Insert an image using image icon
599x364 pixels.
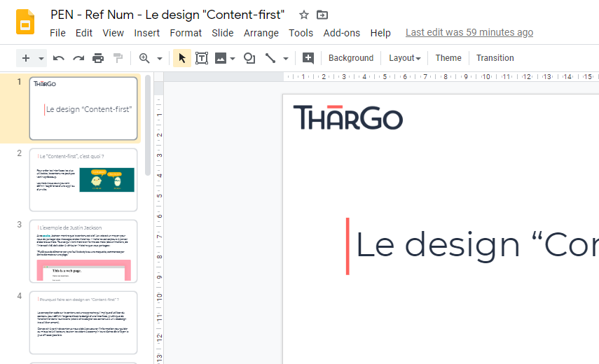[x=221, y=58]
